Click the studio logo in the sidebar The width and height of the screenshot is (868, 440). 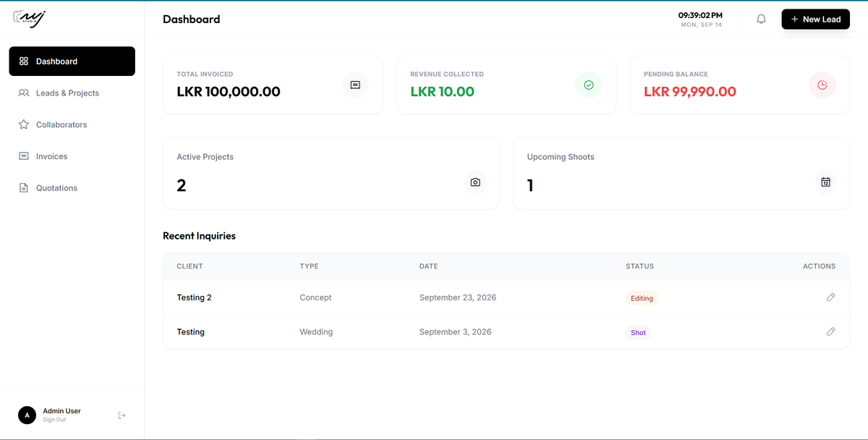coord(30,17)
